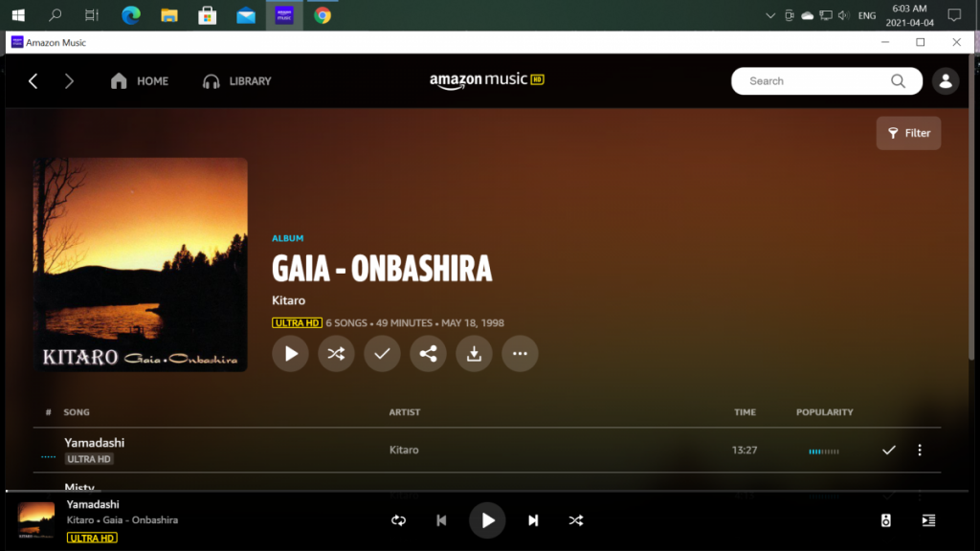Screen dimensions: 980x551
Task: Open the volume tray icon
Action: click(844, 15)
